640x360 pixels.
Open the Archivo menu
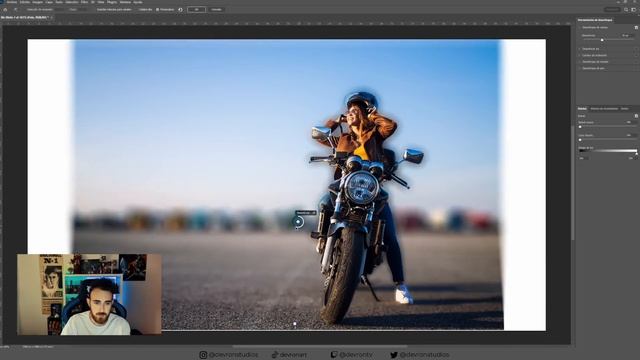[12, 2]
